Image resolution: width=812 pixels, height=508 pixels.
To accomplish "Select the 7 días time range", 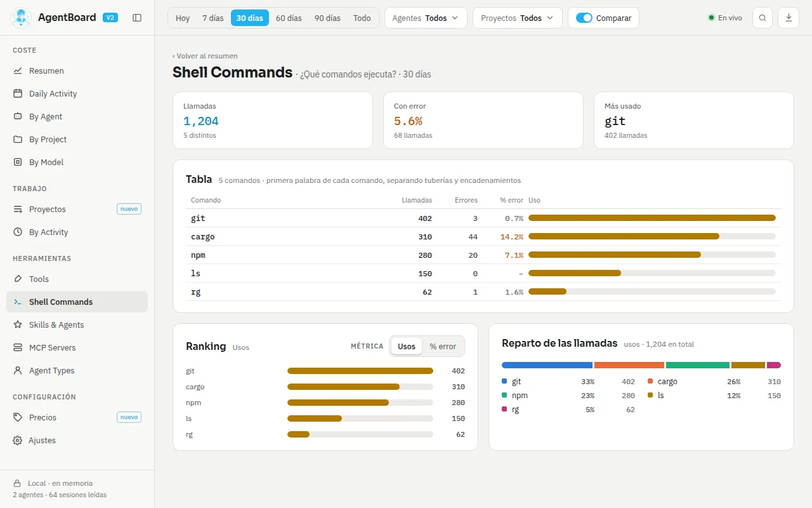I will [213, 18].
